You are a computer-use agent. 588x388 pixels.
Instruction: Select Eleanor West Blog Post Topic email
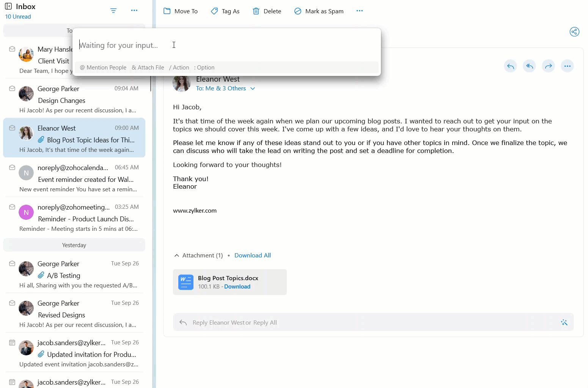(x=74, y=138)
